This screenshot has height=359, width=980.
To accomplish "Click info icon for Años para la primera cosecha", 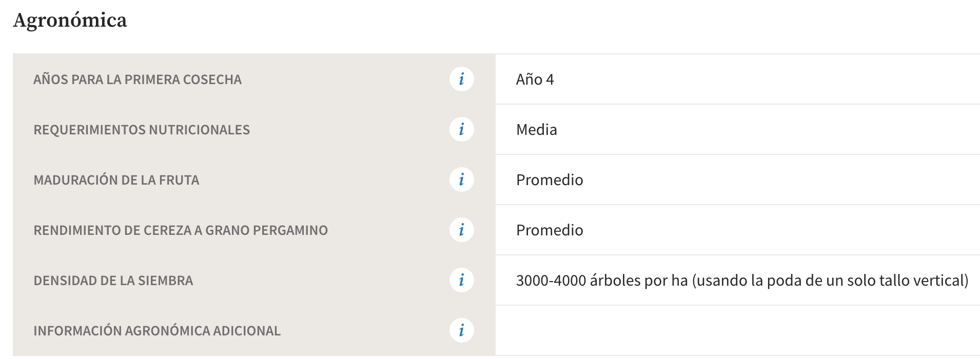I will point(461,79).
